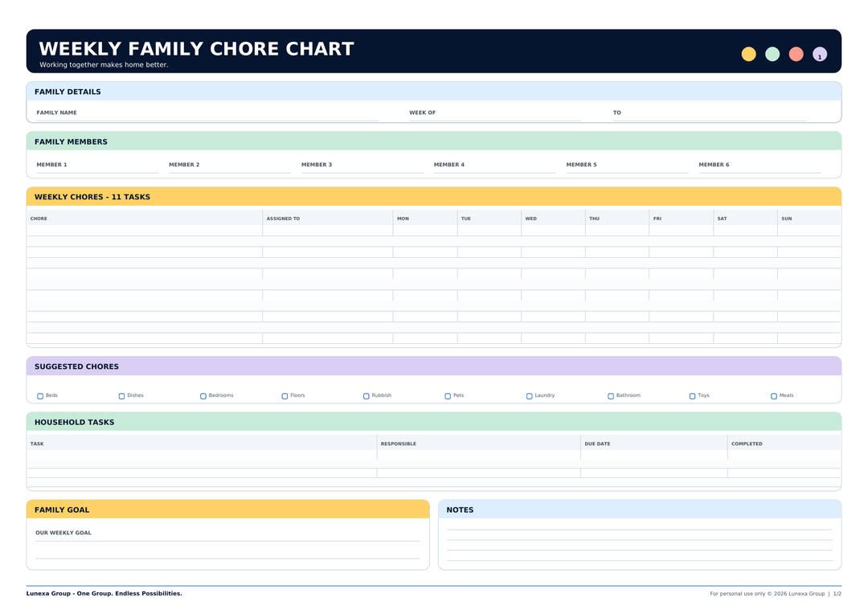Mark the Pets checkbox

(x=448, y=396)
